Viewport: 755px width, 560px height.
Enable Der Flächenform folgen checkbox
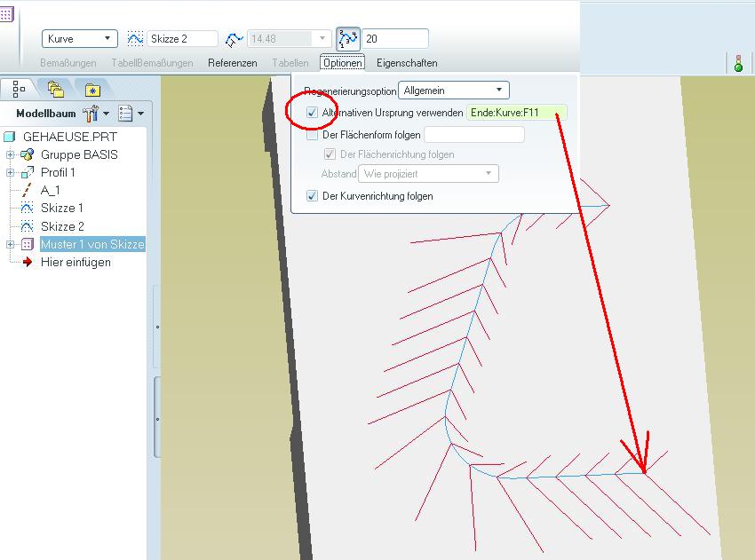312,135
